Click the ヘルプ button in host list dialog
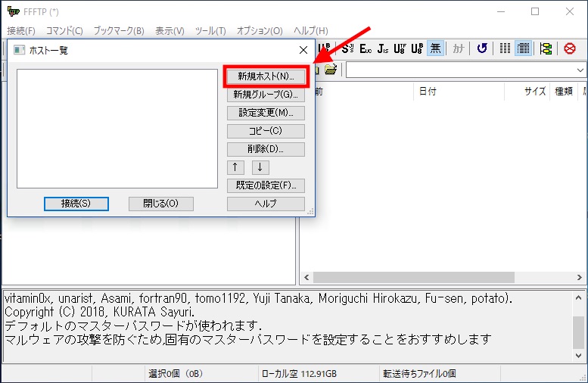Viewport: 588px width, 383px height. pyautogui.click(x=266, y=204)
